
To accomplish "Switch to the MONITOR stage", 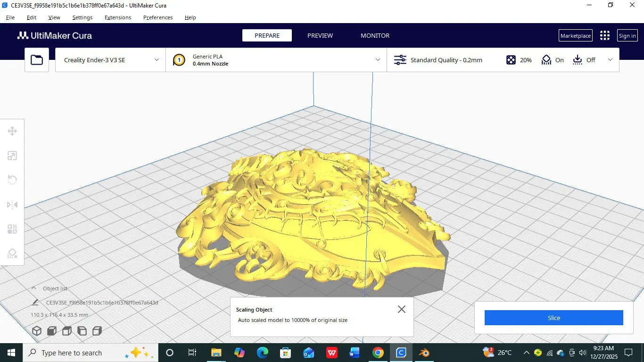I will tap(375, 35).
